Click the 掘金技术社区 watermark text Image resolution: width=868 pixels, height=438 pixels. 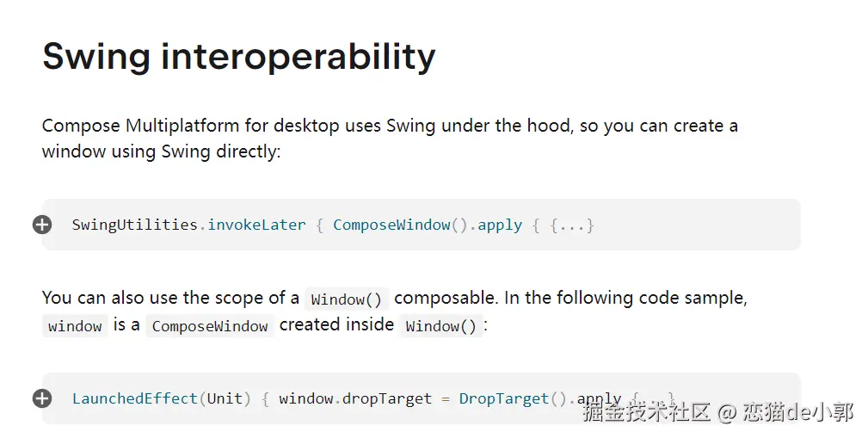646,412
